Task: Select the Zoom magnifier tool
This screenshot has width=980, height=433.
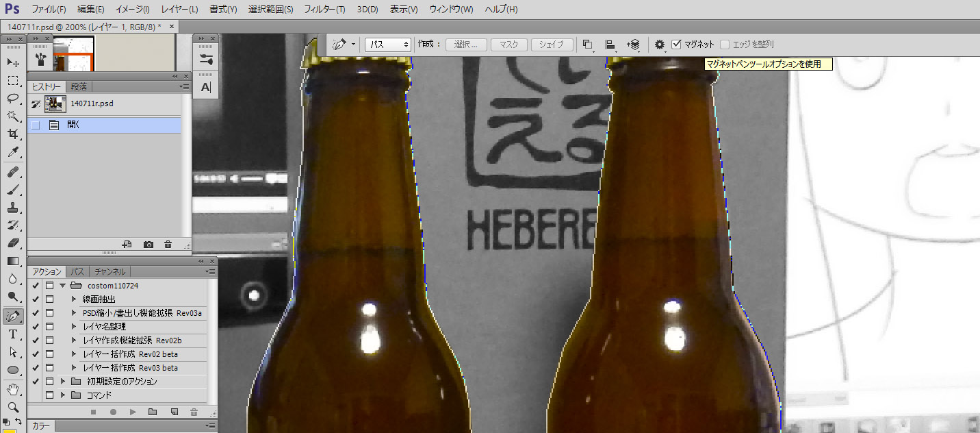Action: coord(13,407)
